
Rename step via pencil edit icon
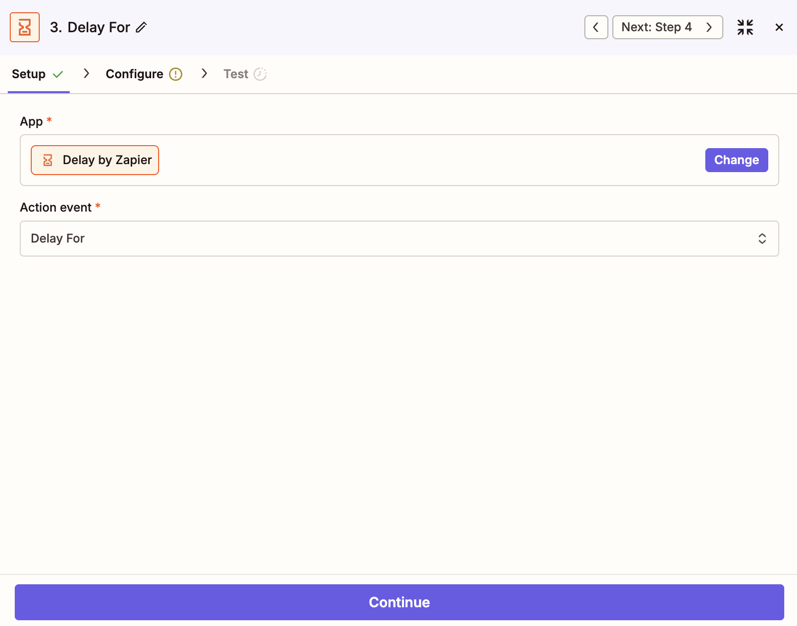141,27
